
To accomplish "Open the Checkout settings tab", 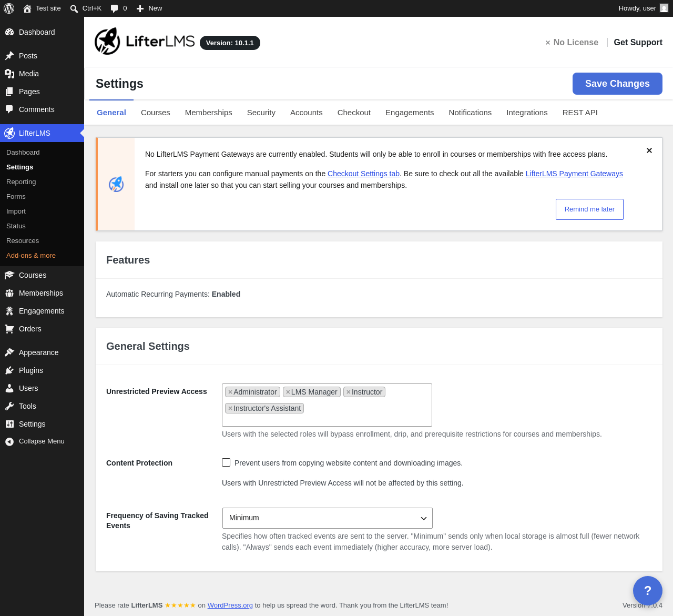I will 354,113.
